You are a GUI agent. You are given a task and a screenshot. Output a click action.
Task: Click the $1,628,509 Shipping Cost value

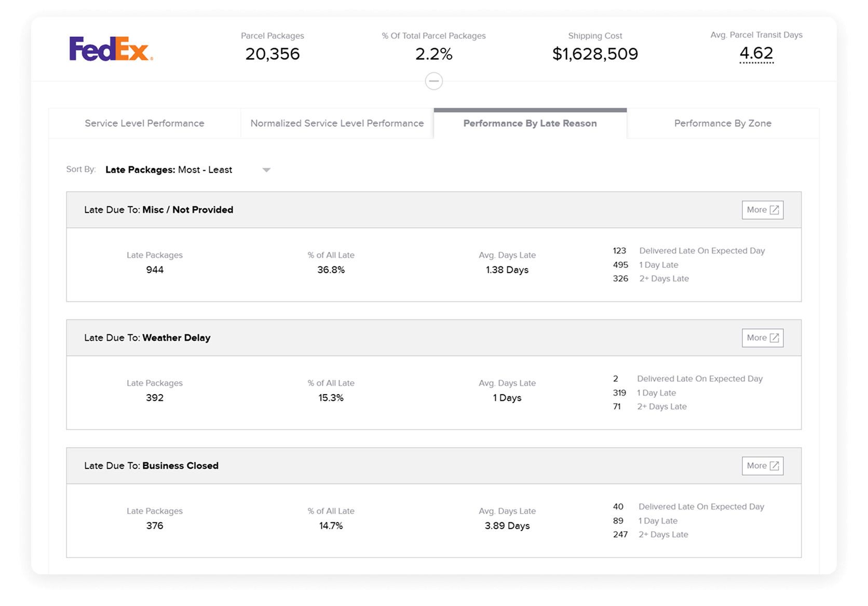(595, 54)
